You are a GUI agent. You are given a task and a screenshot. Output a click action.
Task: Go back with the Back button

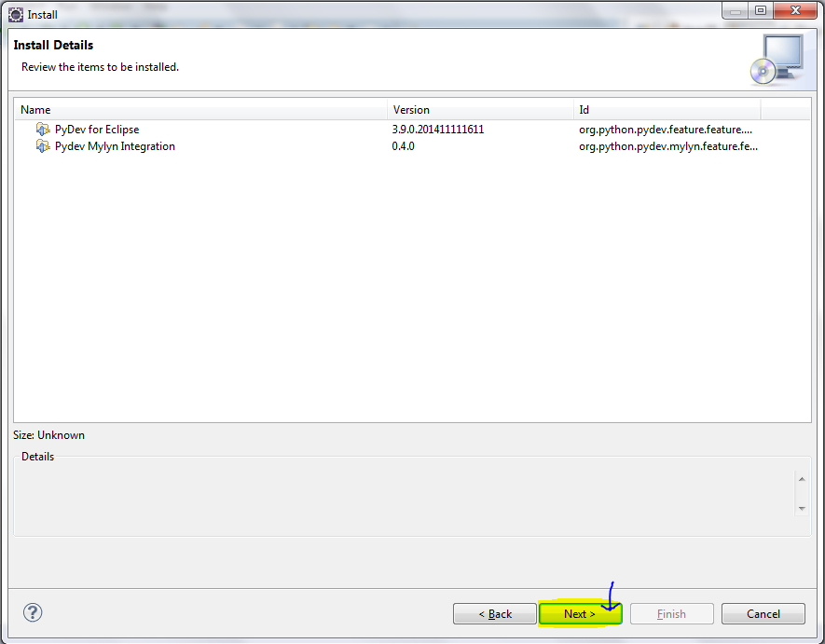click(495, 614)
